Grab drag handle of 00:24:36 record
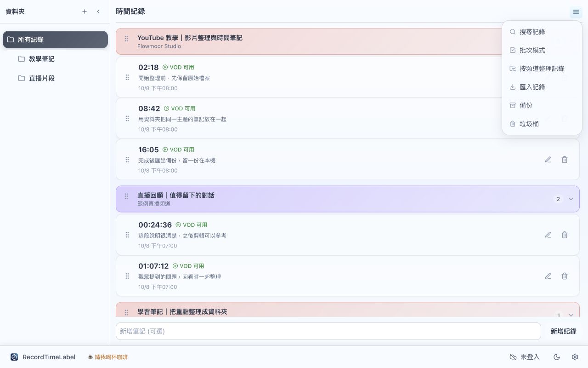 tap(127, 235)
